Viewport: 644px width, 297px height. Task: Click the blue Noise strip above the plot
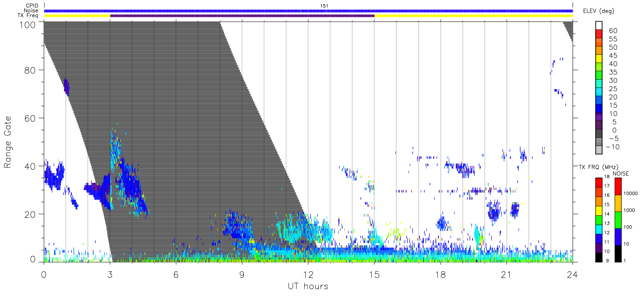click(308, 10)
